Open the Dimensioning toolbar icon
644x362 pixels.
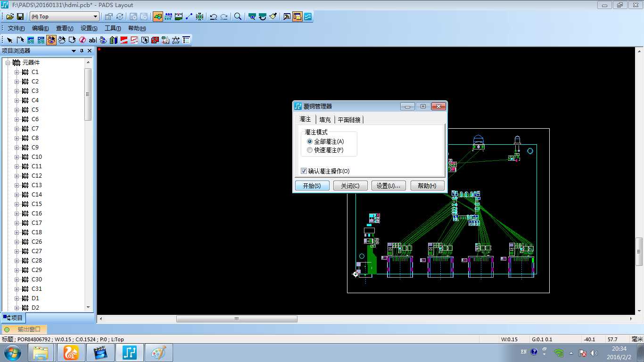tap(179, 16)
